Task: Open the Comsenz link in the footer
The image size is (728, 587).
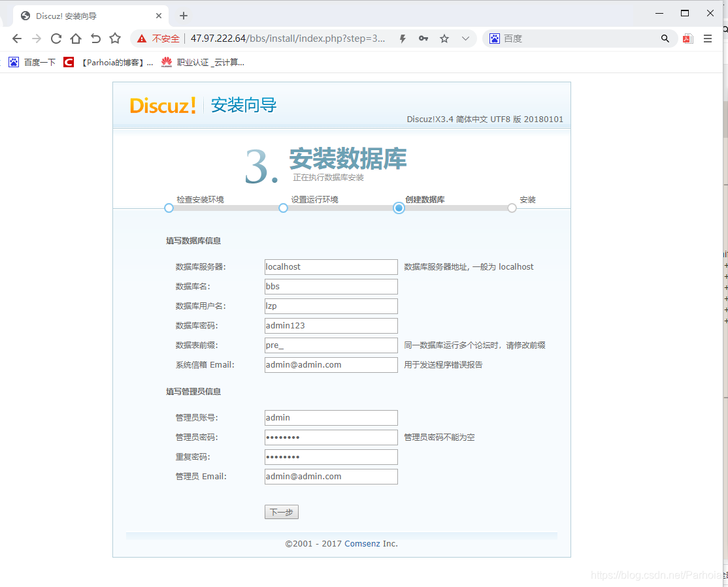Action: [x=362, y=543]
